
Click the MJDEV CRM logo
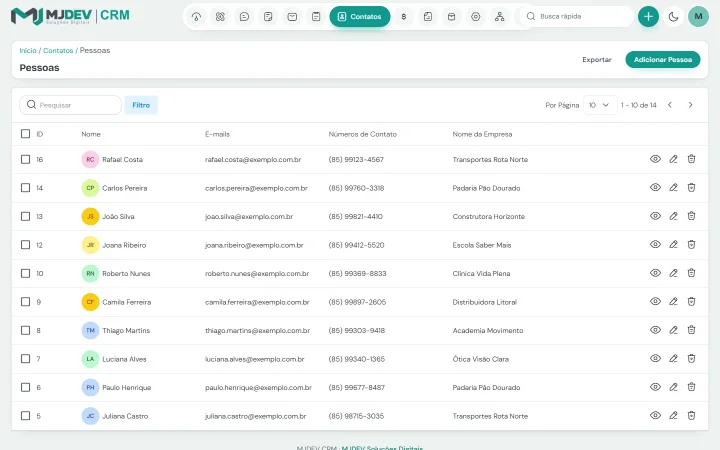[x=70, y=16]
